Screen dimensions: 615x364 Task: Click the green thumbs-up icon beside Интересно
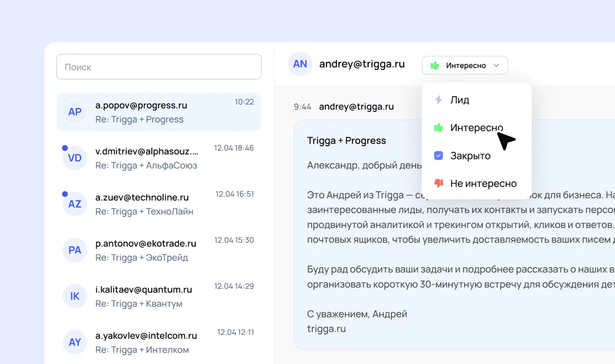438,127
